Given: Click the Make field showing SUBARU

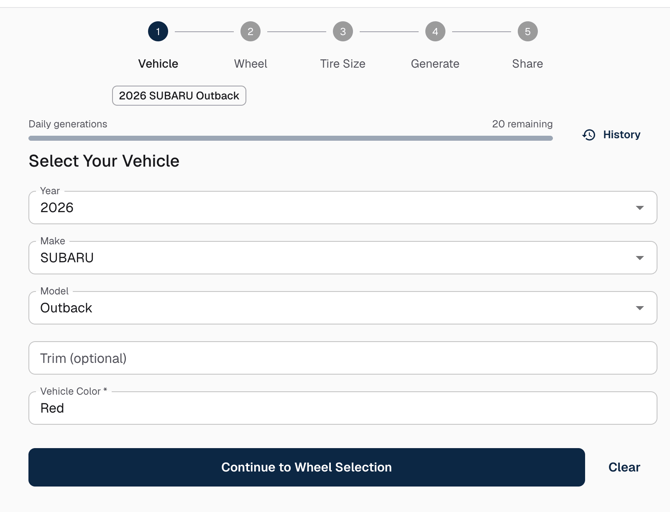Looking at the screenshot, I should click(343, 258).
